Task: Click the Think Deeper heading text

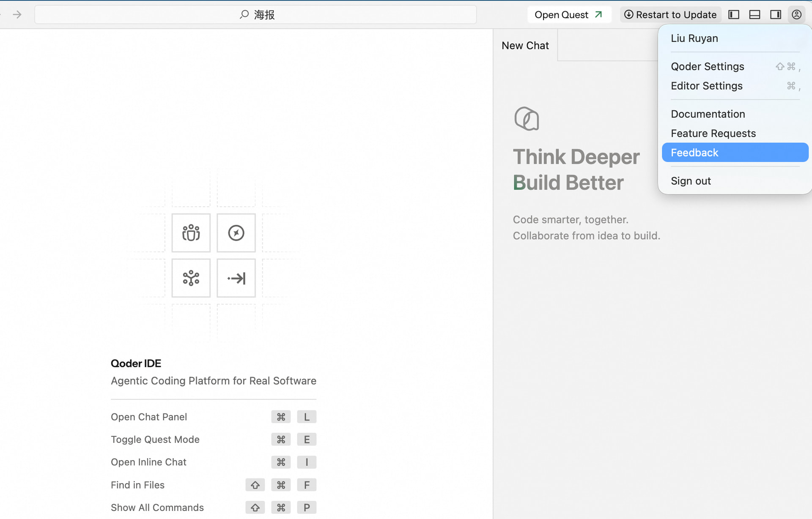Action: click(576, 157)
